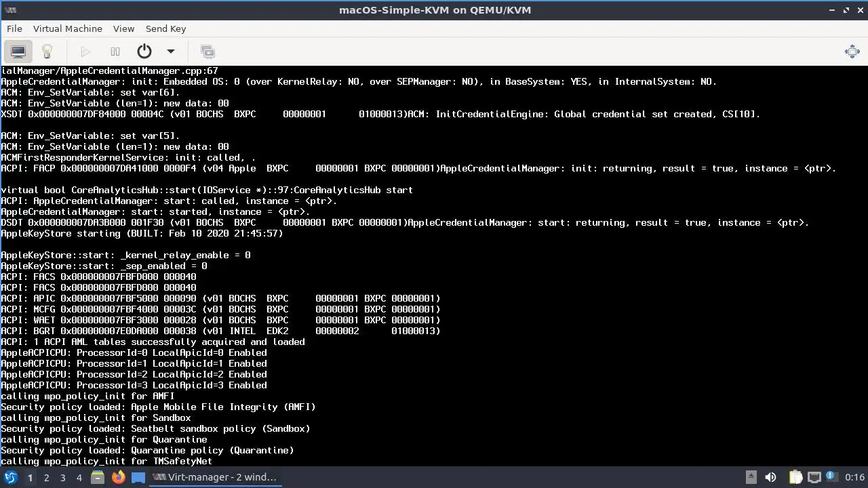Viewport: 868px width, 488px height.
Task: Click console line 'ProcessorId=3 LocalApicId=3 Enabled'
Action: (134, 385)
